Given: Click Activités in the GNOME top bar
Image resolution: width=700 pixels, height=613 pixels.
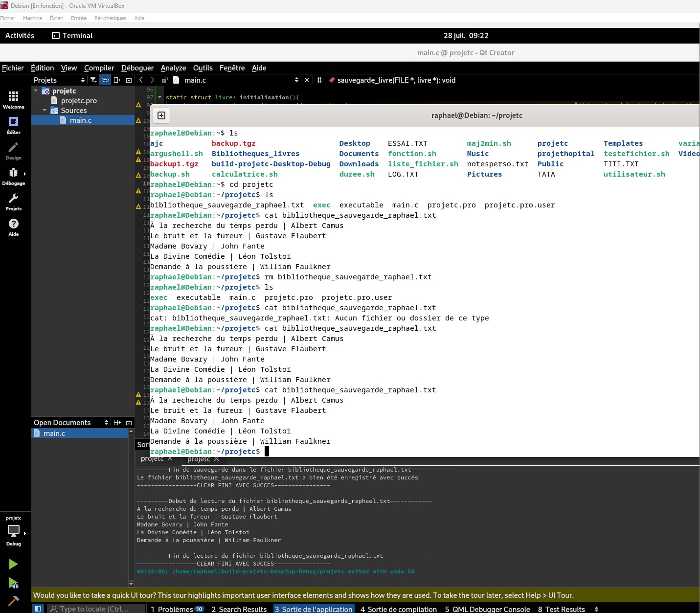Looking at the screenshot, I should [x=20, y=36].
